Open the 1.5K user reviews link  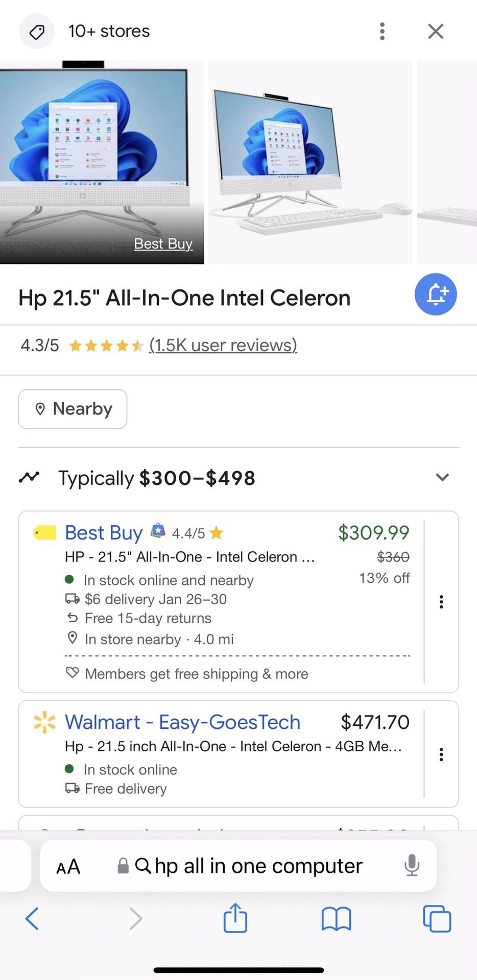click(223, 345)
